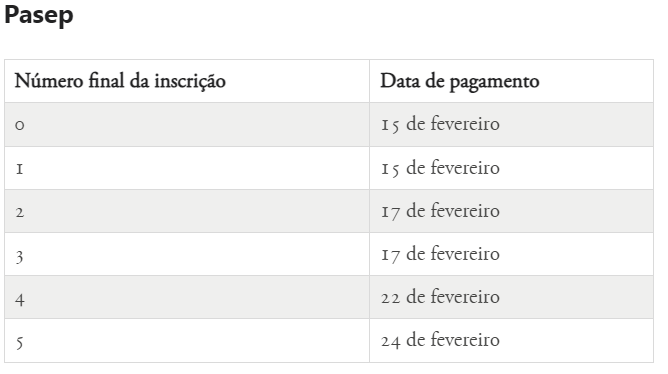
Task: Click inscription number 4 cell
Action: click(x=187, y=297)
